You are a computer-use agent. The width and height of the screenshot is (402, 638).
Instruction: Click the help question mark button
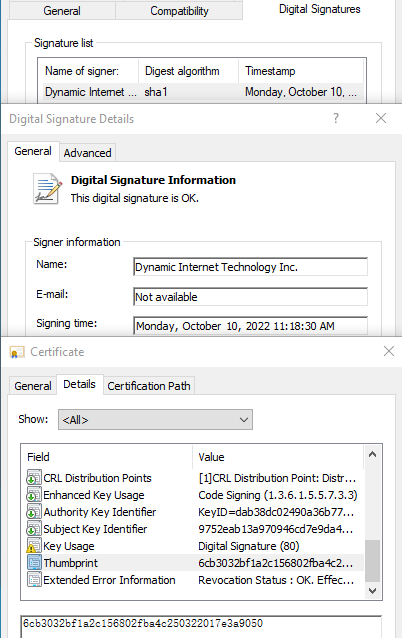point(336,118)
